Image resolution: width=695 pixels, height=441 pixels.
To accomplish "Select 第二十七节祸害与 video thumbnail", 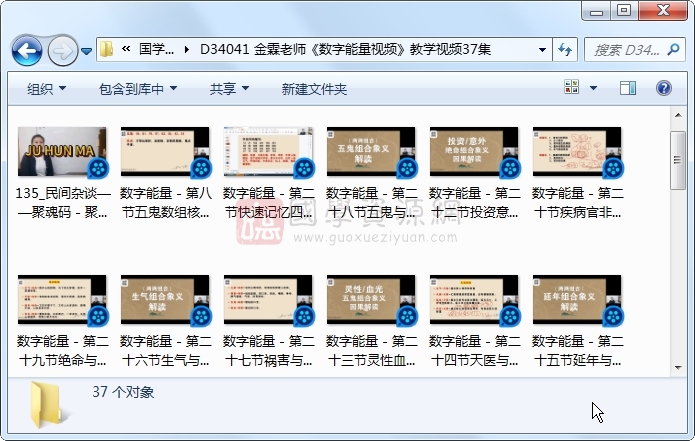I will click(x=269, y=300).
